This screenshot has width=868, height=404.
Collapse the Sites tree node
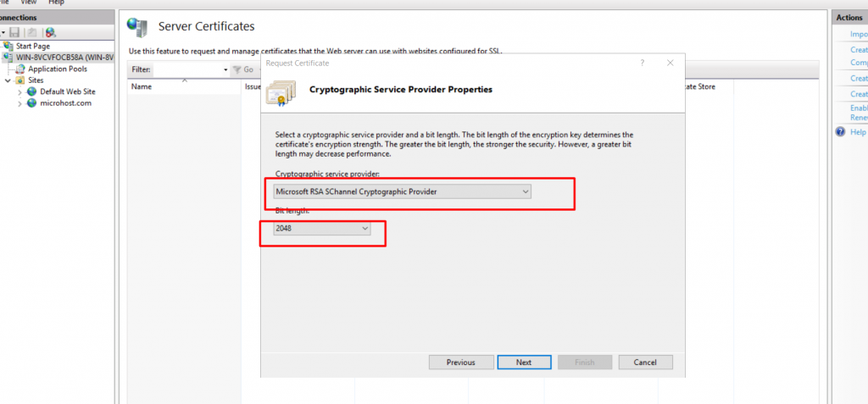pos(8,80)
